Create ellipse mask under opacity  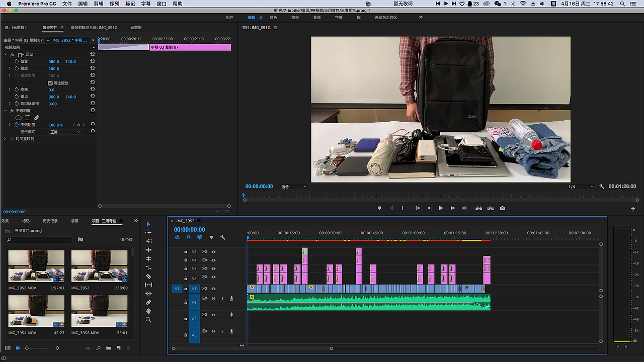coord(19,118)
